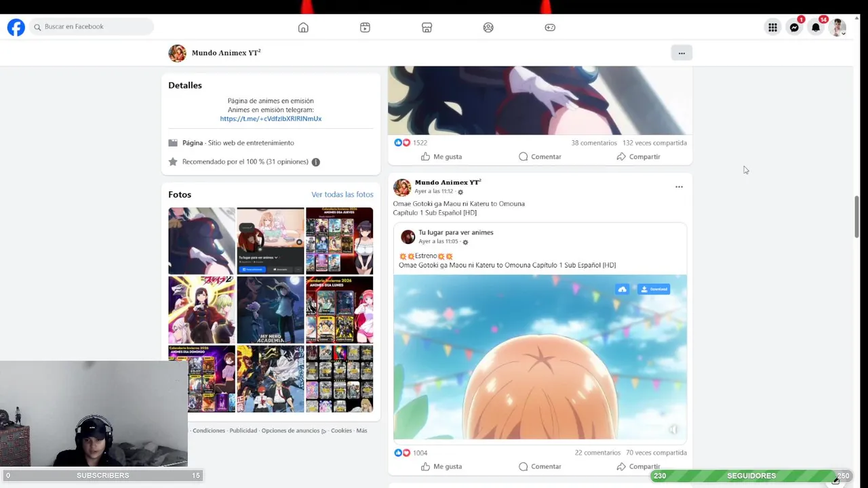The width and height of the screenshot is (868, 488).
Task: Open the page options three-dot button
Action: click(x=682, y=53)
